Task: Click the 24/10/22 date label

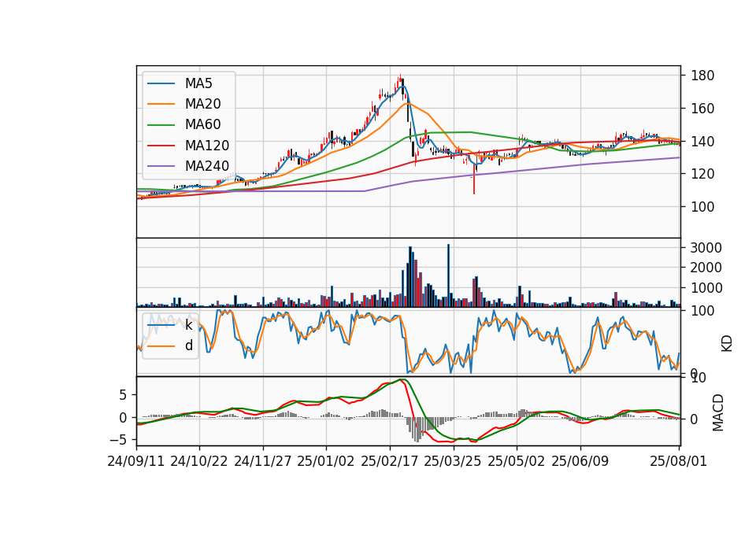Action: (x=199, y=461)
